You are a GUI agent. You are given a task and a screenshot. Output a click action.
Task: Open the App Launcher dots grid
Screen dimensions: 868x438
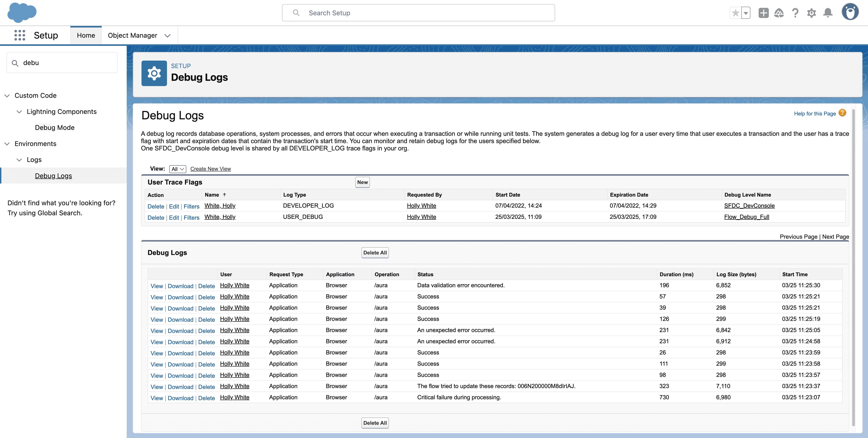point(20,35)
